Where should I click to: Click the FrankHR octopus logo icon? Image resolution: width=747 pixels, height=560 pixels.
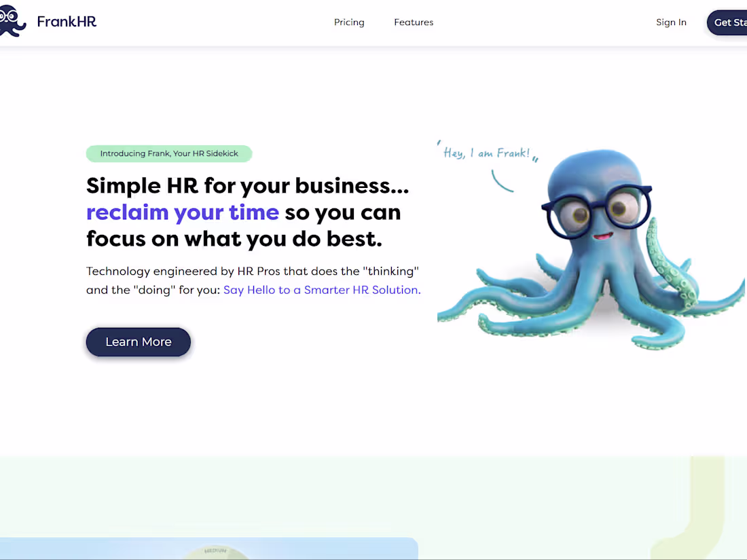click(x=12, y=20)
